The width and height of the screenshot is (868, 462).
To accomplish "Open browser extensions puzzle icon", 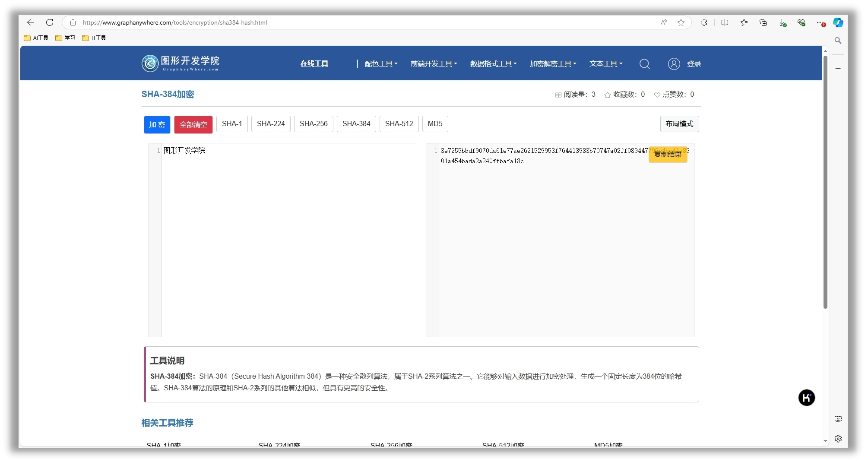I will click(704, 22).
